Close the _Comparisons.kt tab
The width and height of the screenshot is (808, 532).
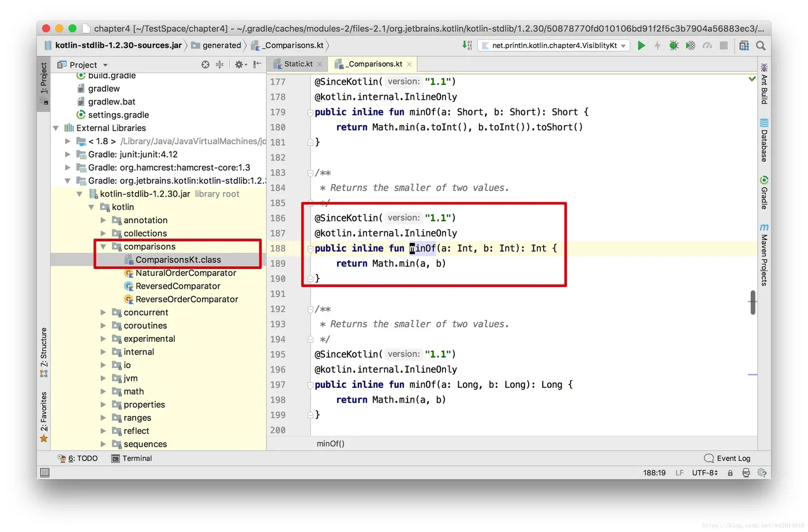click(x=409, y=64)
